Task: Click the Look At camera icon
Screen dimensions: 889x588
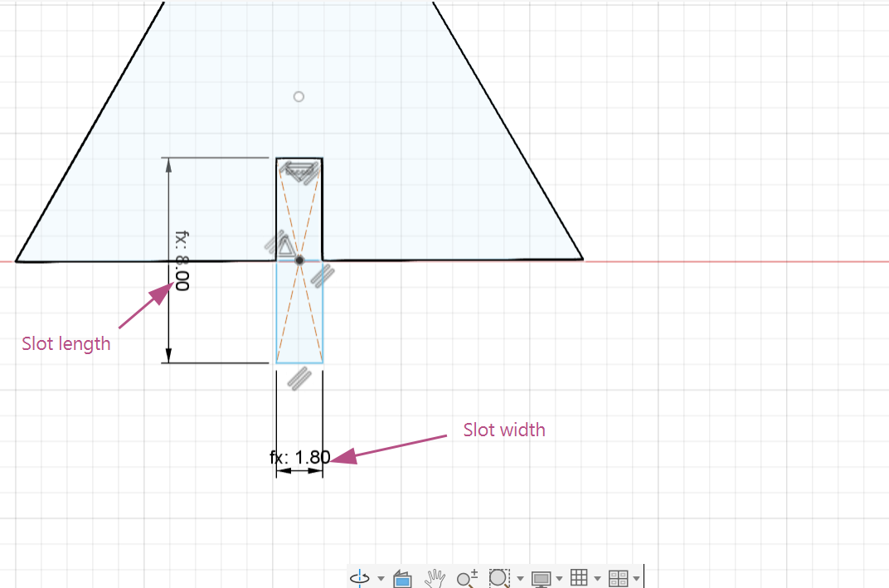Action: pos(402,579)
